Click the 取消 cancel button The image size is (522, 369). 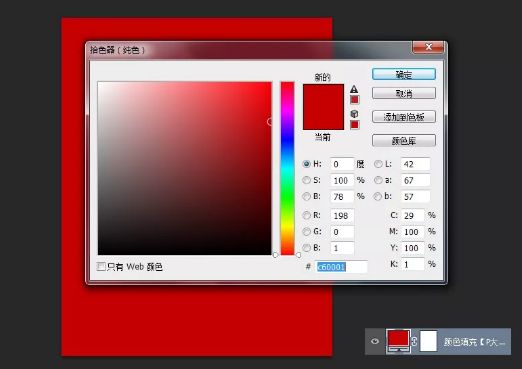(404, 93)
